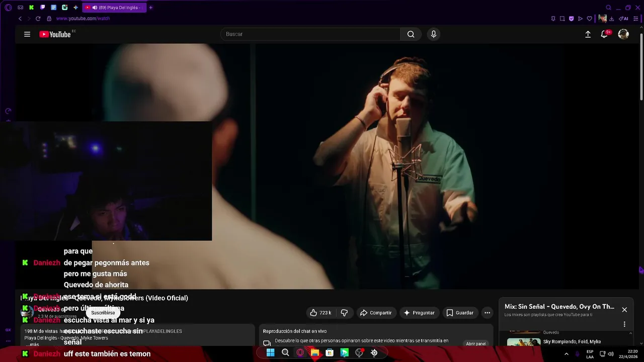The image size is (644, 362).
Task: Open tab search magnifier in title bar
Action: (608, 8)
